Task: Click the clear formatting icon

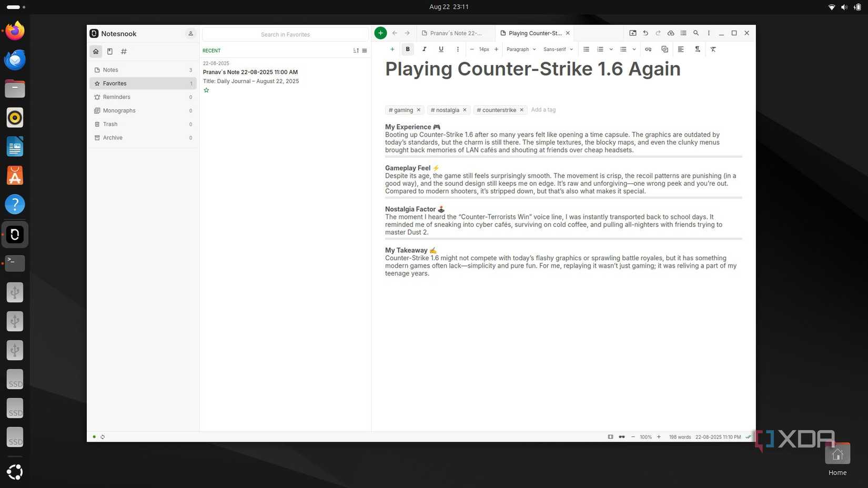Action: (713, 49)
